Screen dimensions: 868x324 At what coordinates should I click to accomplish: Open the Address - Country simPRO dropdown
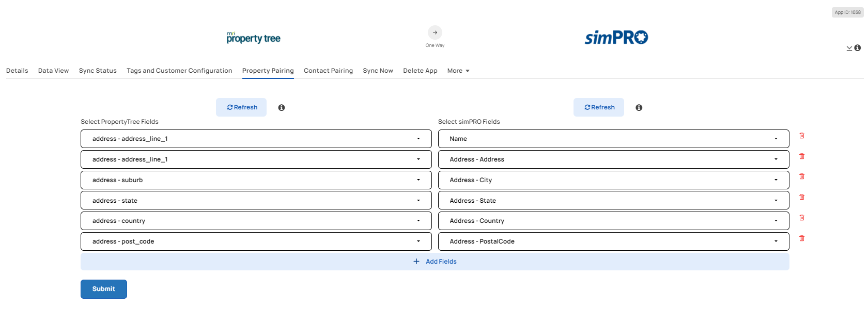(614, 221)
